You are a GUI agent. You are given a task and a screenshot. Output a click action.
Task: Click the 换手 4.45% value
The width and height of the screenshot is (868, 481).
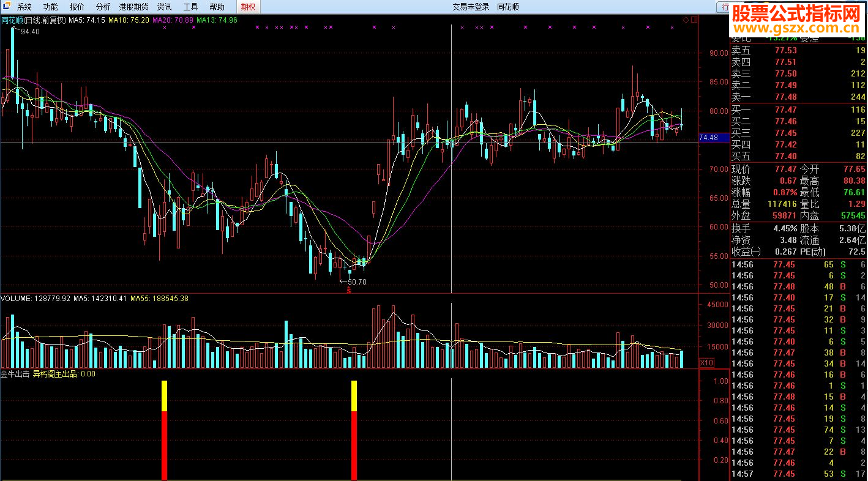[x=785, y=228]
